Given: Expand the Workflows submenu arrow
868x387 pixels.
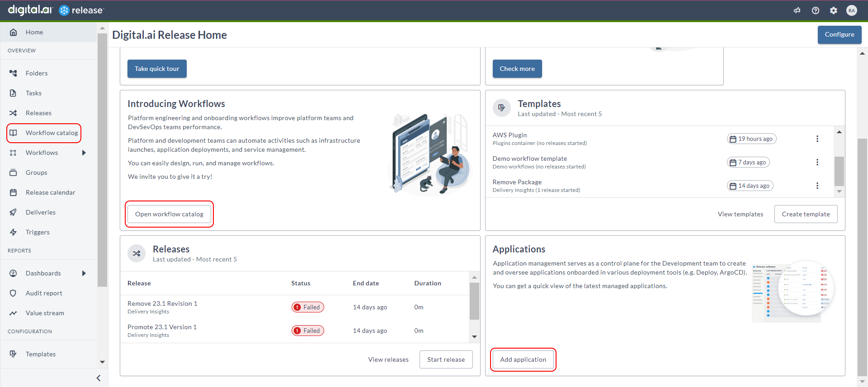Looking at the screenshot, I should (x=84, y=153).
